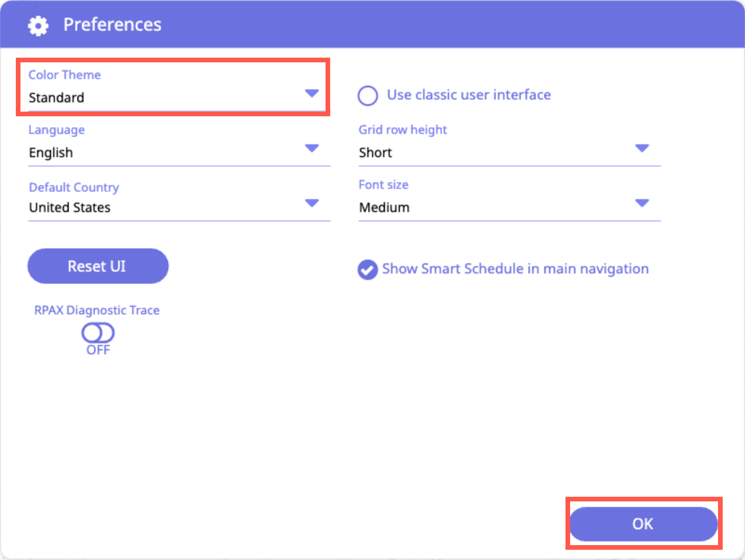
Task: Click the Medium font size value
Action: click(x=384, y=207)
